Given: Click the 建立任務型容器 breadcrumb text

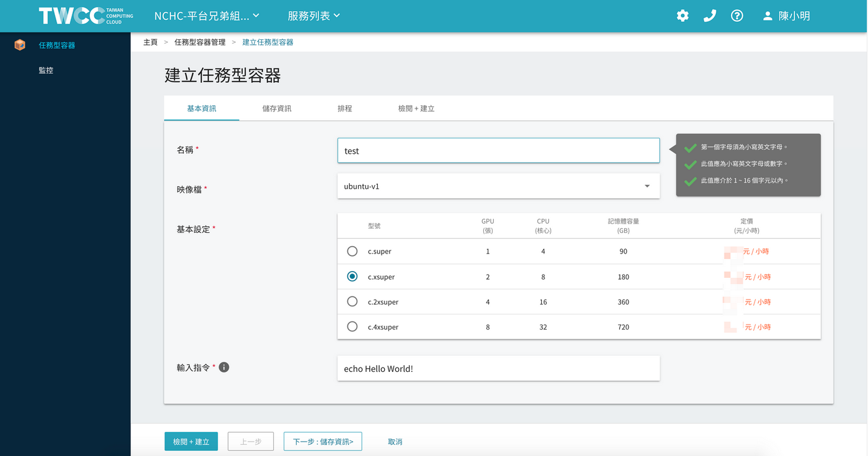Looking at the screenshot, I should click(x=268, y=42).
